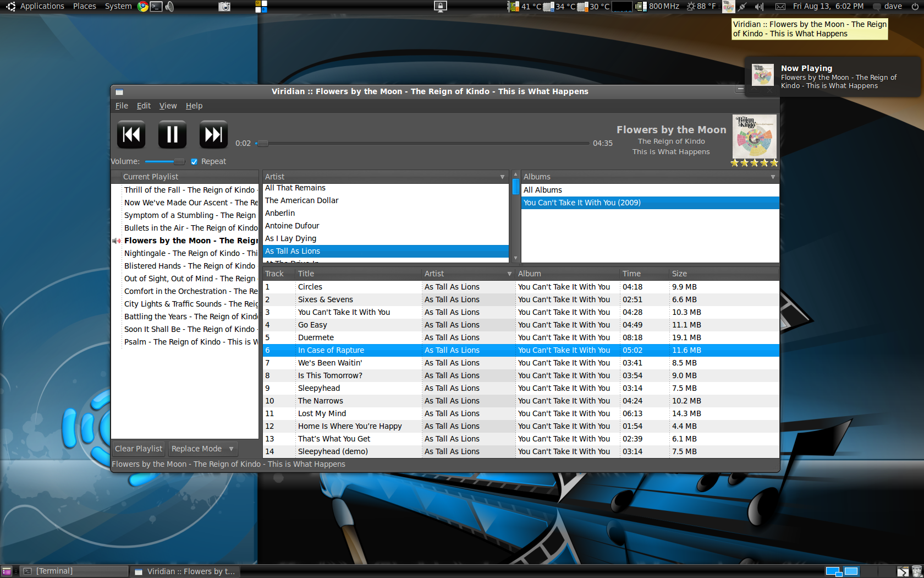Viewport: 924px width, 578px height.
Task: Switch to the Terminal taskbar window
Action: 75,571
